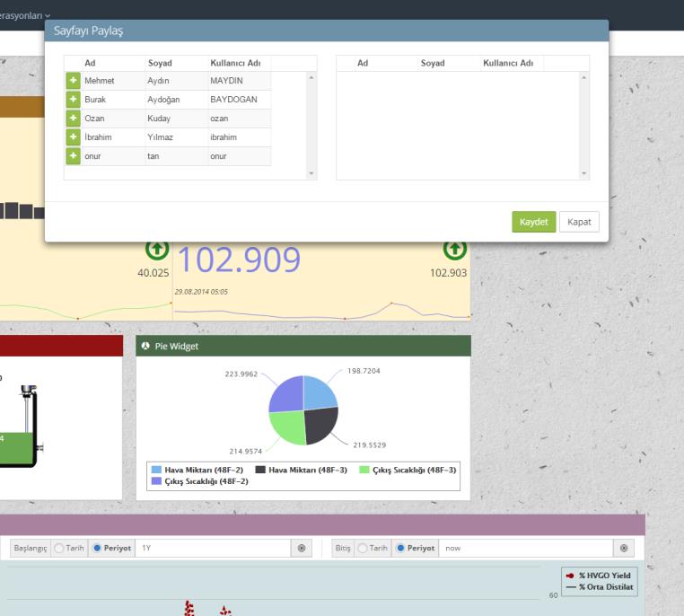Open the operasyonları dropdown in navbar
The width and height of the screenshot is (684, 616).
coord(25,15)
